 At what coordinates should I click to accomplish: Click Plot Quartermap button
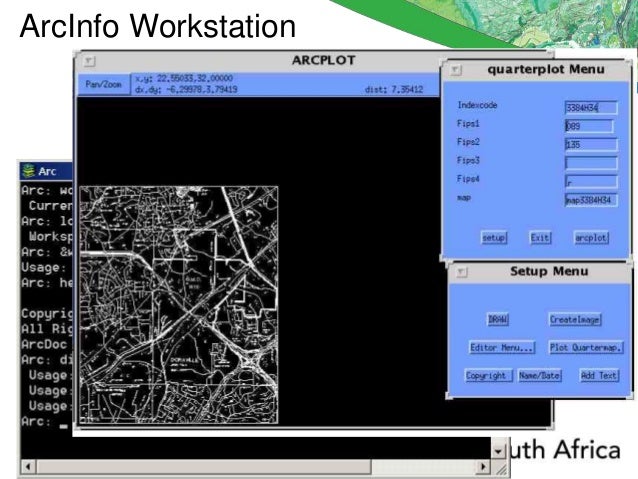(586, 348)
